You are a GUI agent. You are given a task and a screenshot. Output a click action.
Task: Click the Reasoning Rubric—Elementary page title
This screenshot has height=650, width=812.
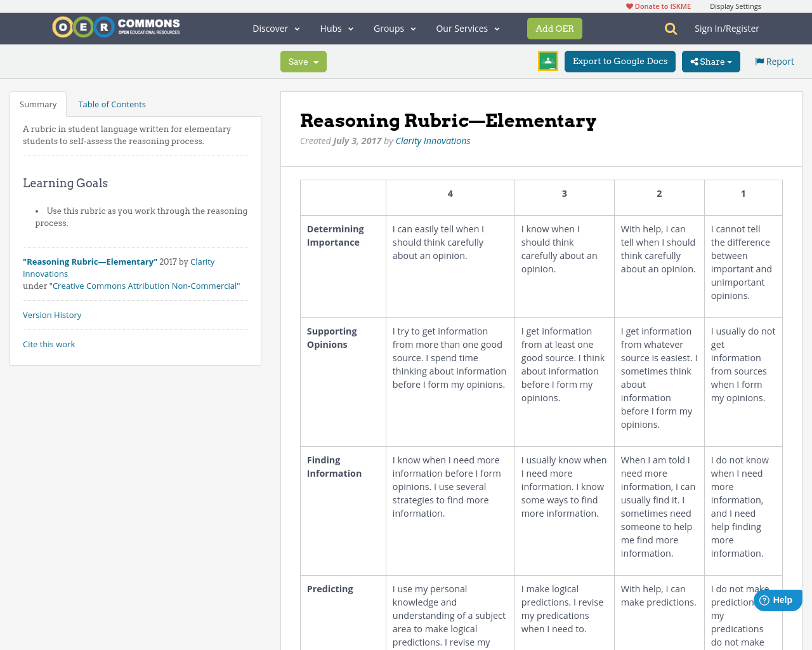(x=448, y=121)
